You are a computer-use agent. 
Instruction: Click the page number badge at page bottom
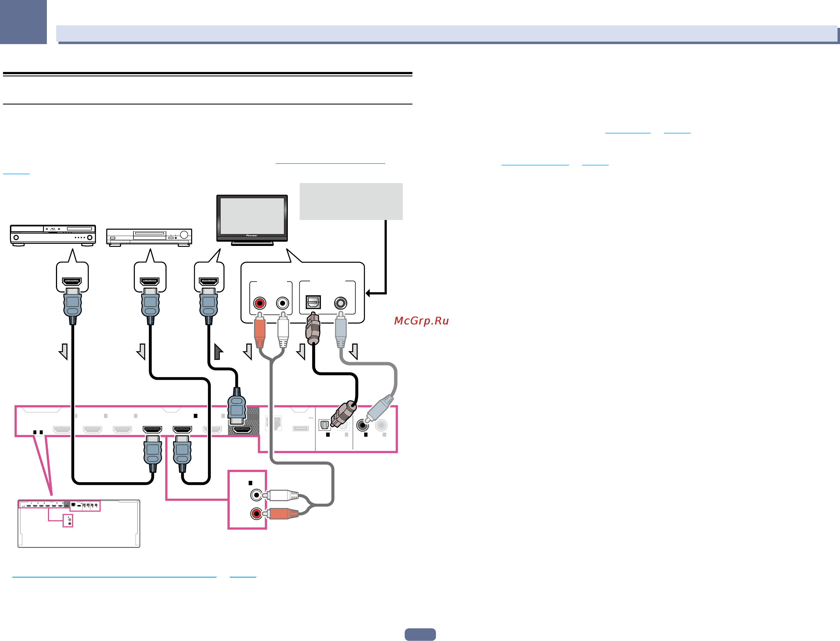pos(420,634)
